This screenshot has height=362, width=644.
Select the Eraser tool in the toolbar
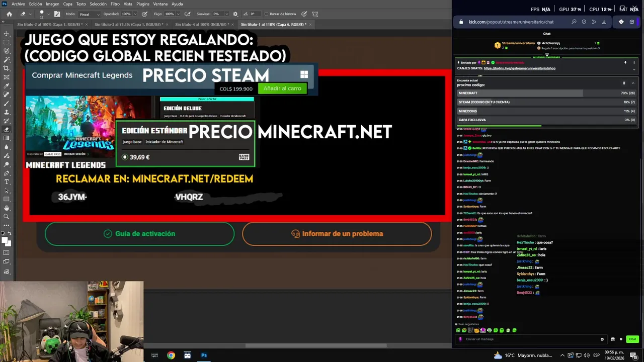7,129
